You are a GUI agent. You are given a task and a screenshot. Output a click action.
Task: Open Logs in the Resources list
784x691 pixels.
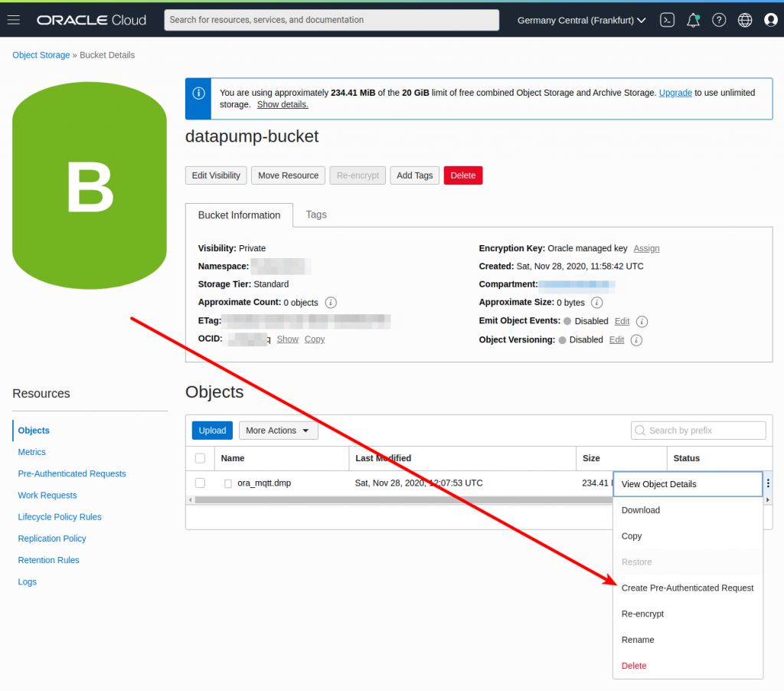(27, 582)
